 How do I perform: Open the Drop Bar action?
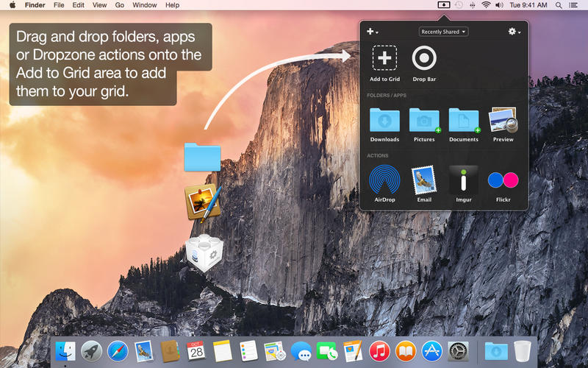(424, 58)
